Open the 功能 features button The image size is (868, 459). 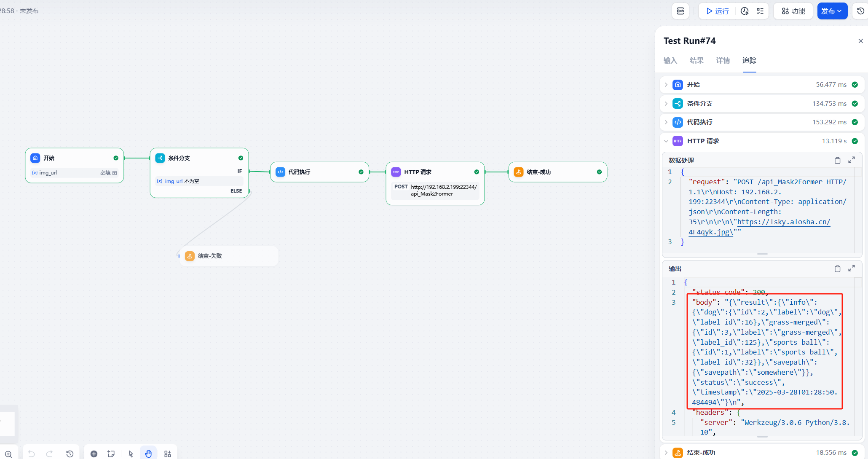pyautogui.click(x=793, y=11)
